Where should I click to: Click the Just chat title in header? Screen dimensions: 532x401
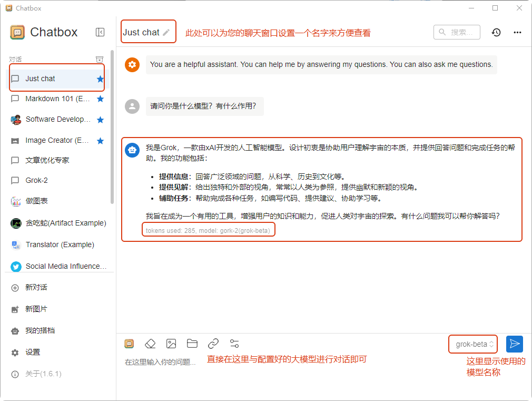tap(141, 32)
